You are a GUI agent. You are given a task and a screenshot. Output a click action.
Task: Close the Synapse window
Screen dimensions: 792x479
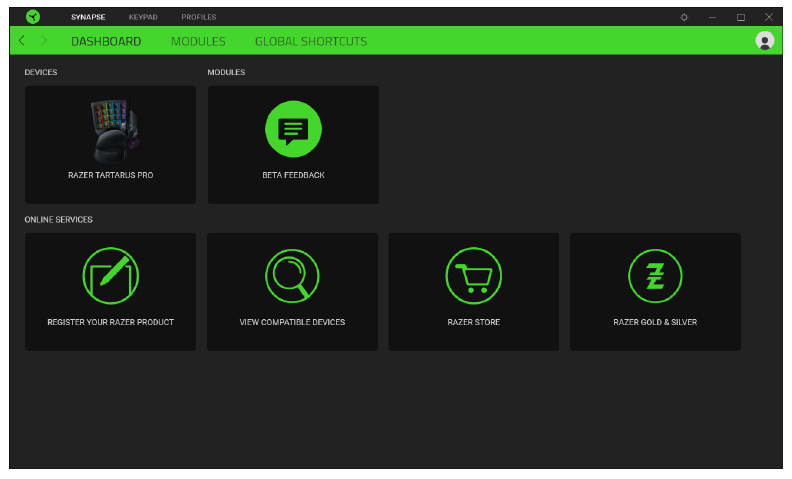click(769, 17)
